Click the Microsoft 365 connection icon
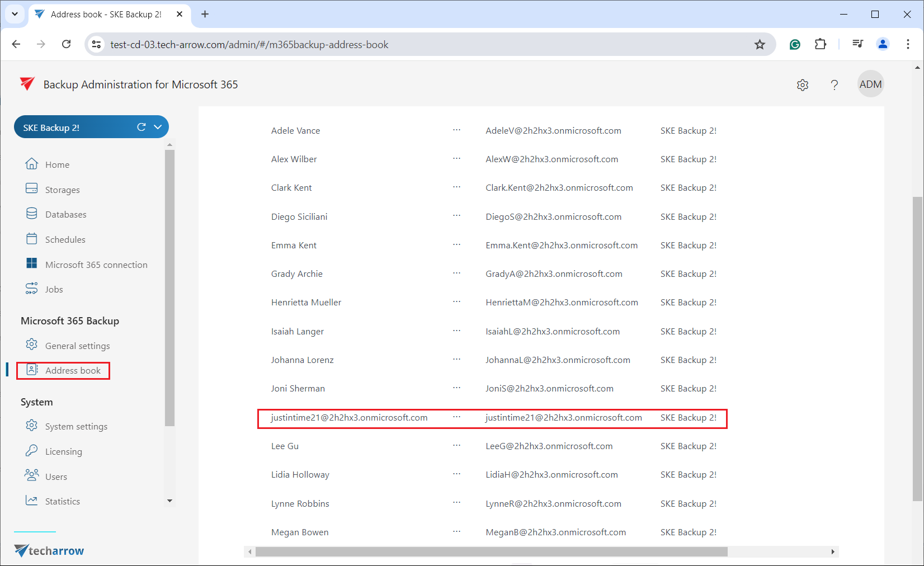This screenshot has height=566, width=924. point(32,264)
